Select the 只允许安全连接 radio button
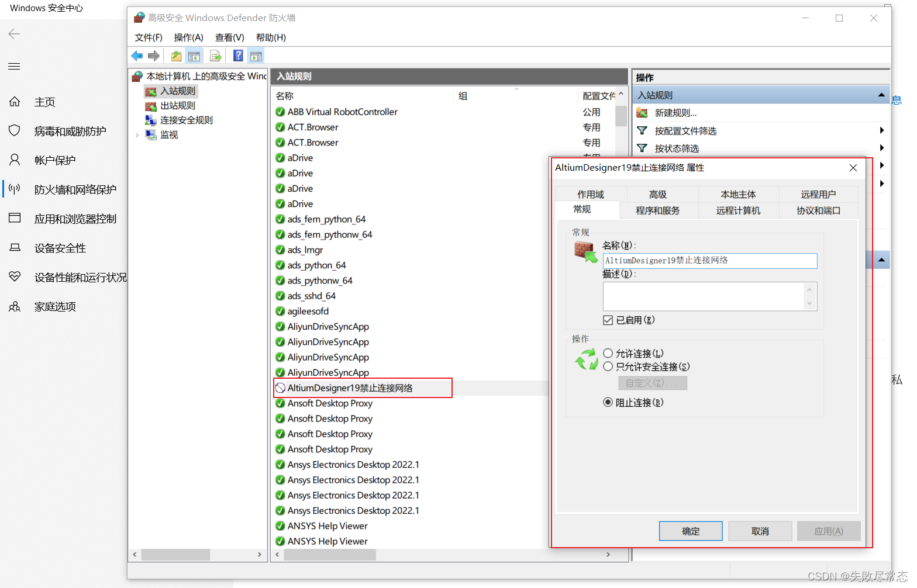This screenshot has width=917, height=588. [608, 367]
